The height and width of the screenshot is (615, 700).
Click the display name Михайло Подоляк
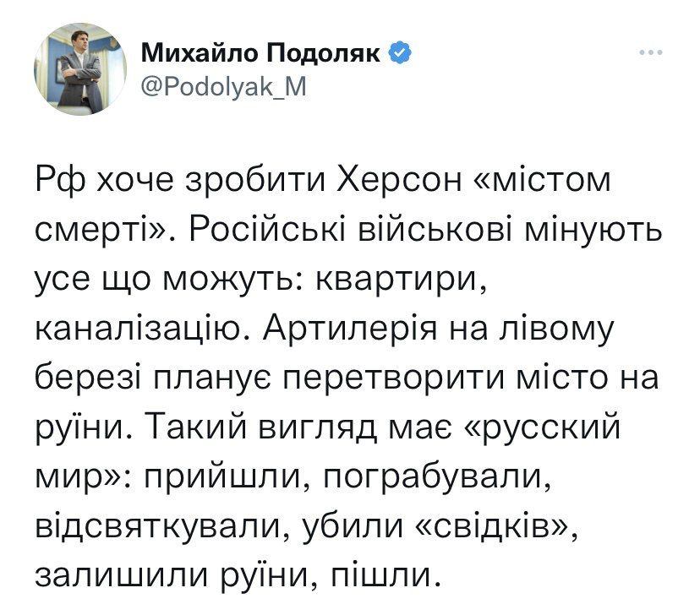pyautogui.click(x=261, y=55)
